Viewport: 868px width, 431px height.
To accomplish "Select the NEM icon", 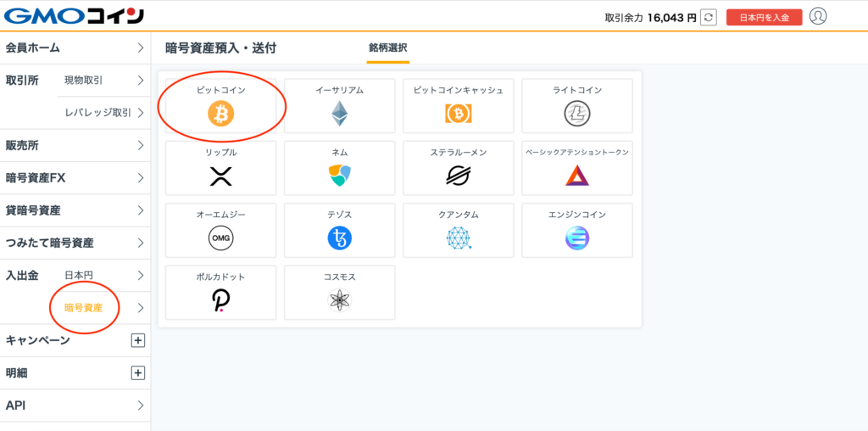I will [339, 176].
